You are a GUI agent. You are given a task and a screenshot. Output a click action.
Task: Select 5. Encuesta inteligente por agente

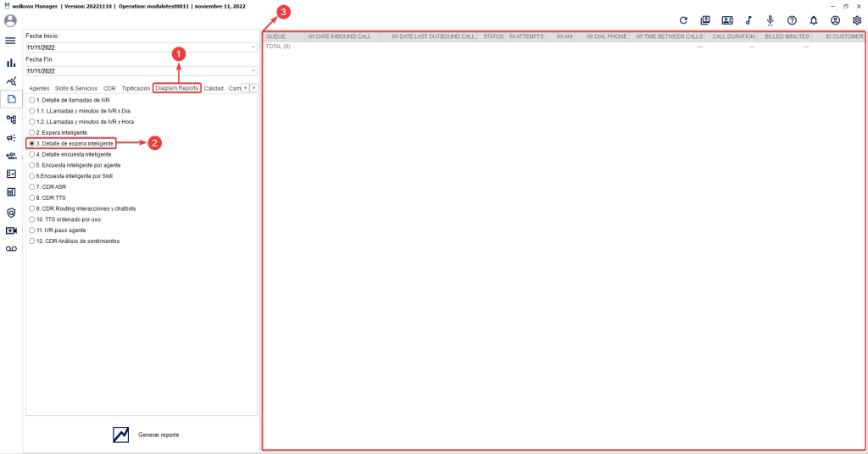pyautogui.click(x=75, y=165)
